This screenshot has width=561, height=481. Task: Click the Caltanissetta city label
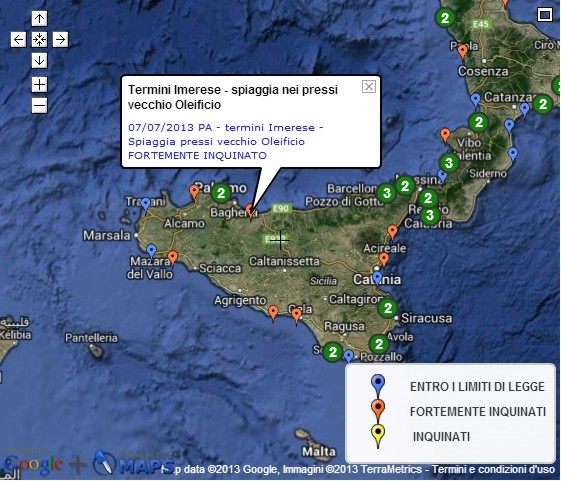pyautogui.click(x=284, y=261)
